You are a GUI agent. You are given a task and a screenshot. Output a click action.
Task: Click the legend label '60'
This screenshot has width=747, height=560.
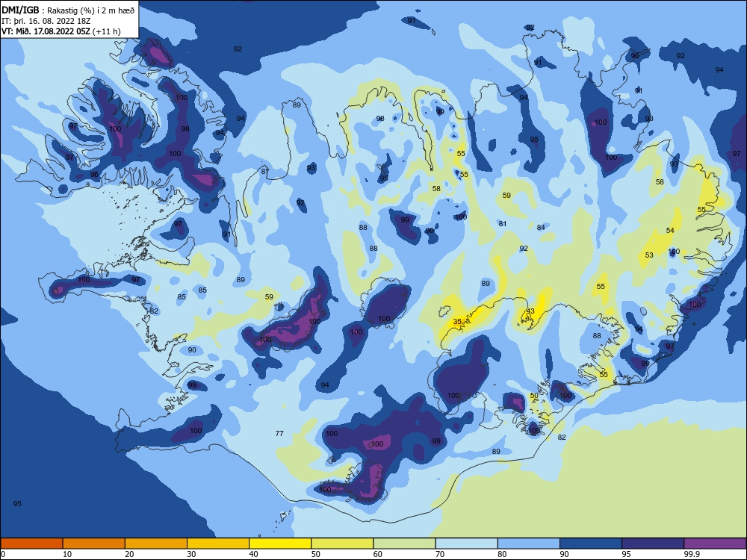point(378,554)
